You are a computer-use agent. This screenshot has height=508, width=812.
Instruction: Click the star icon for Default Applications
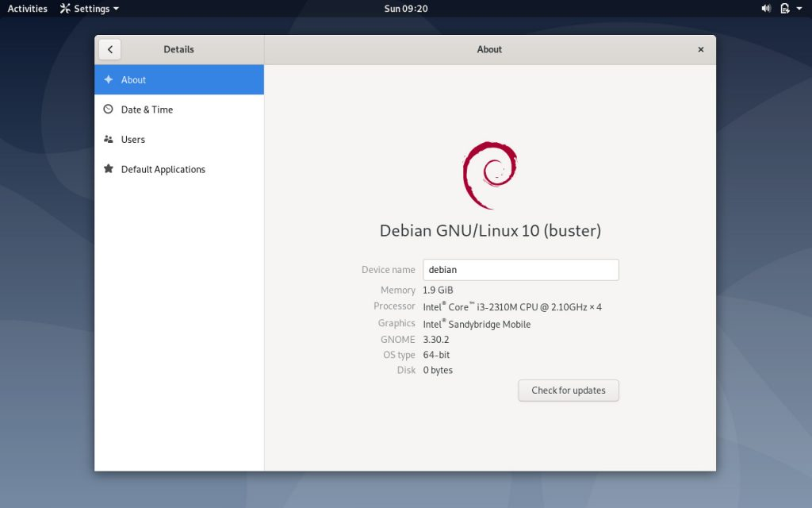coord(109,169)
